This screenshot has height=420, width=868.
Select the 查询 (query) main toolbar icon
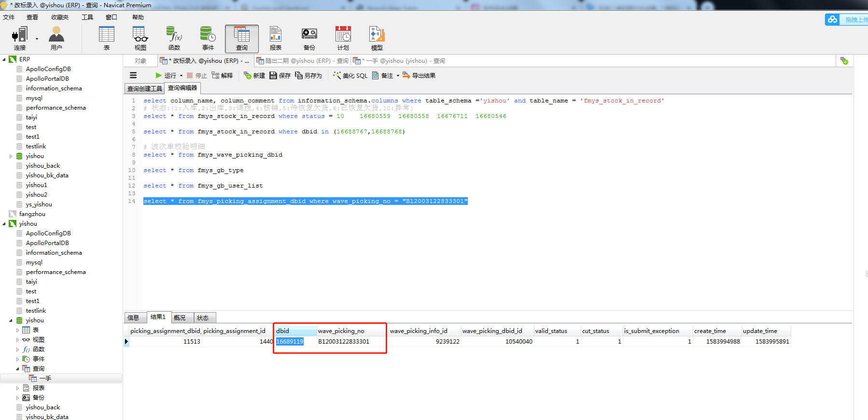tap(242, 39)
